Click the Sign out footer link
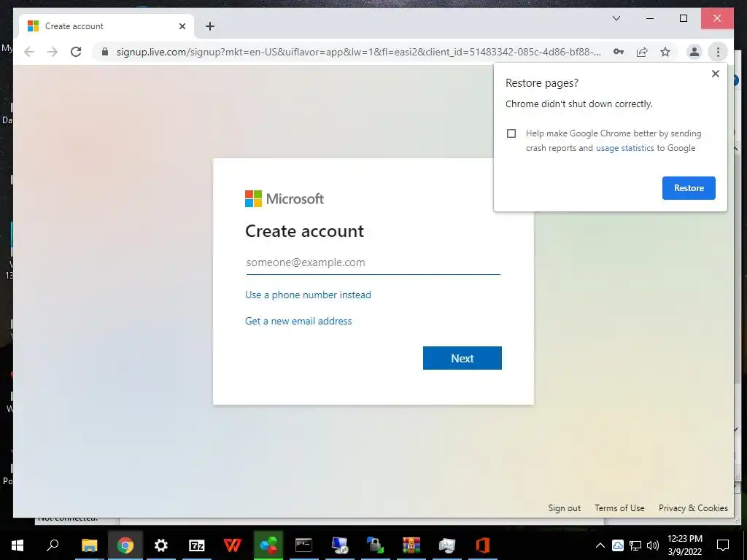Viewport: 747px width, 560px height. 564,508
